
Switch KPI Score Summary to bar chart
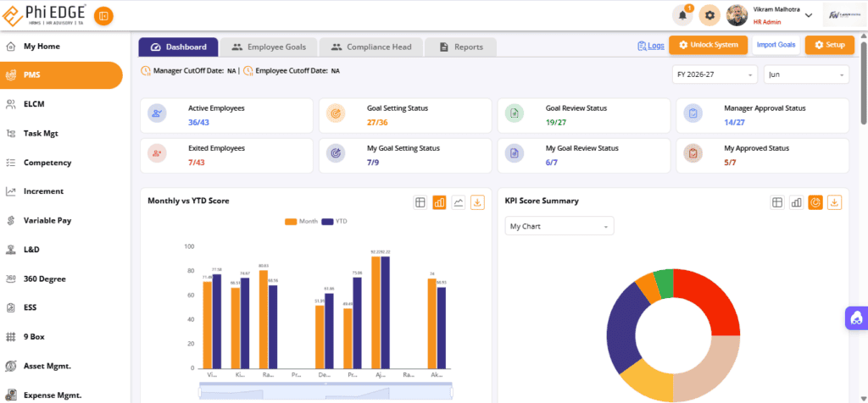click(x=796, y=203)
